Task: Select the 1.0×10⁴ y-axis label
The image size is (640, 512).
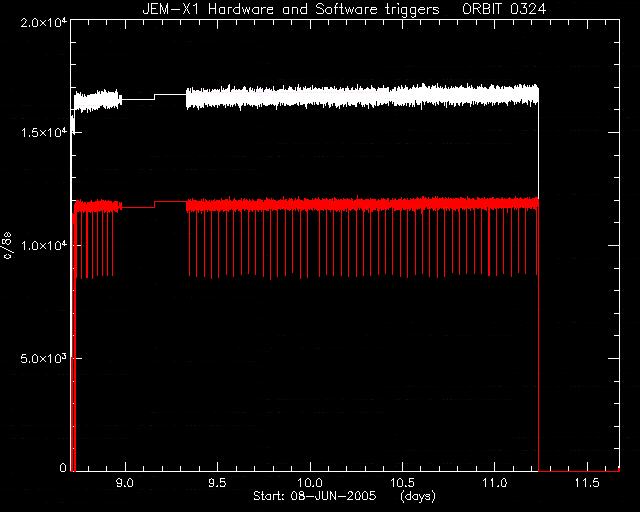Action: coord(43,245)
